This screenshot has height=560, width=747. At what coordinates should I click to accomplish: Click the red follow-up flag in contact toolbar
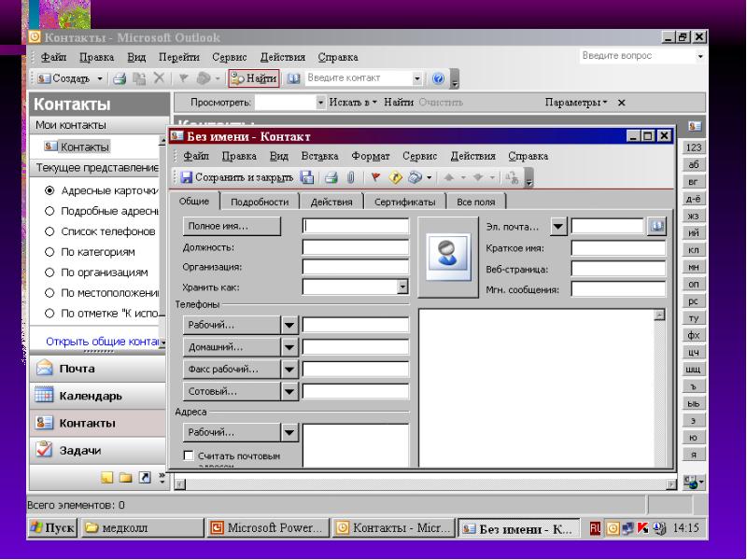tap(375, 177)
